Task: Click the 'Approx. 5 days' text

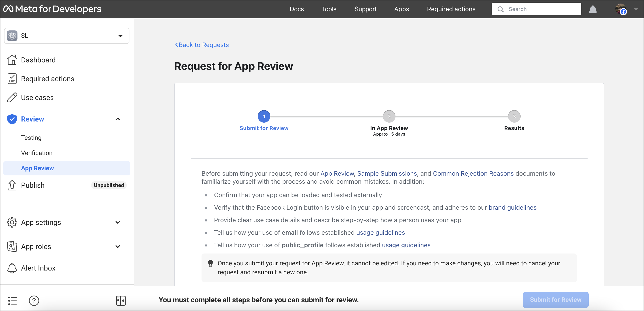Action: (389, 134)
